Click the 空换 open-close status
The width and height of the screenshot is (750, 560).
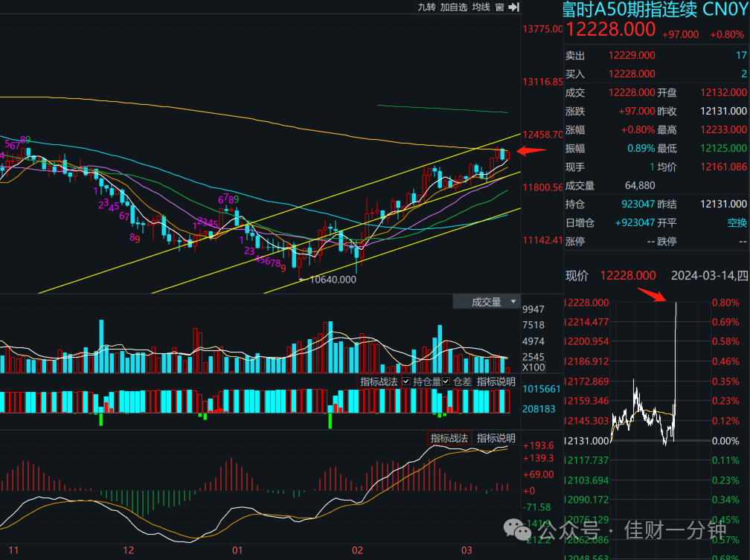click(x=737, y=223)
